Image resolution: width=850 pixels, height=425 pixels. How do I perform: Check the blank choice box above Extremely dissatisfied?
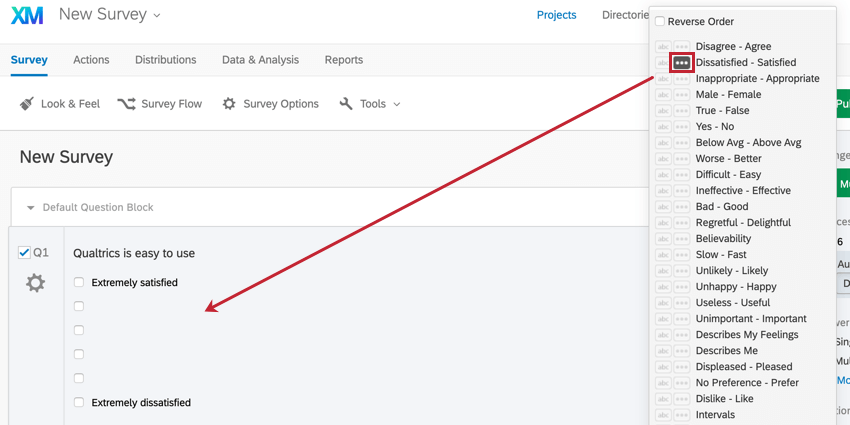79,378
